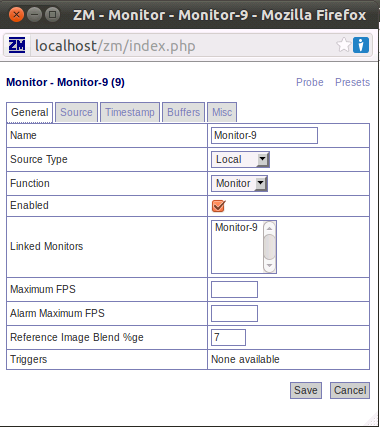Click the Save button

306,390
